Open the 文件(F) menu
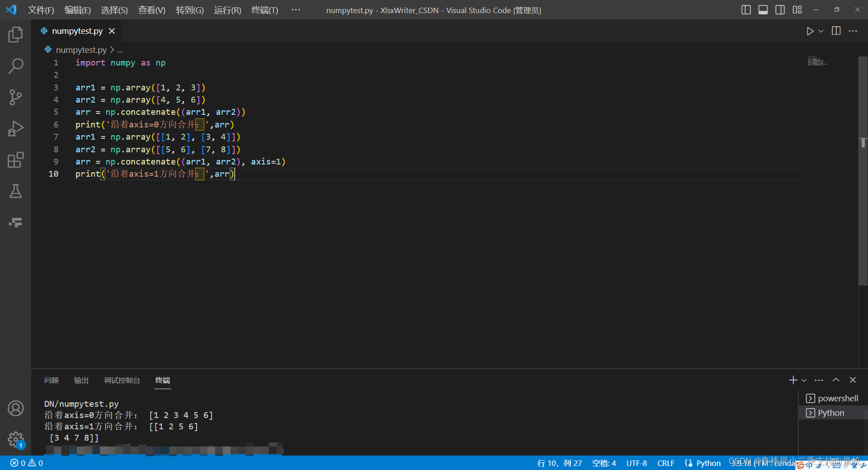 click(41, 10)
